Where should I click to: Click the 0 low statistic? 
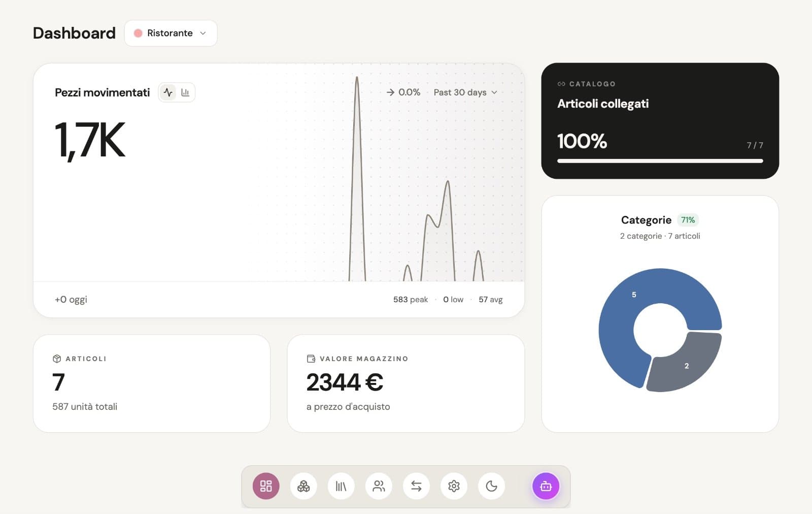coord(453,300)
